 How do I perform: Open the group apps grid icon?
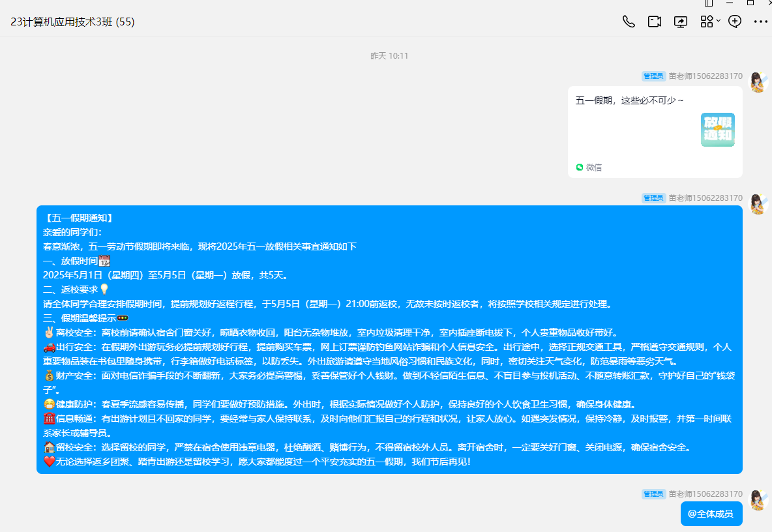[x=707, y=22]
